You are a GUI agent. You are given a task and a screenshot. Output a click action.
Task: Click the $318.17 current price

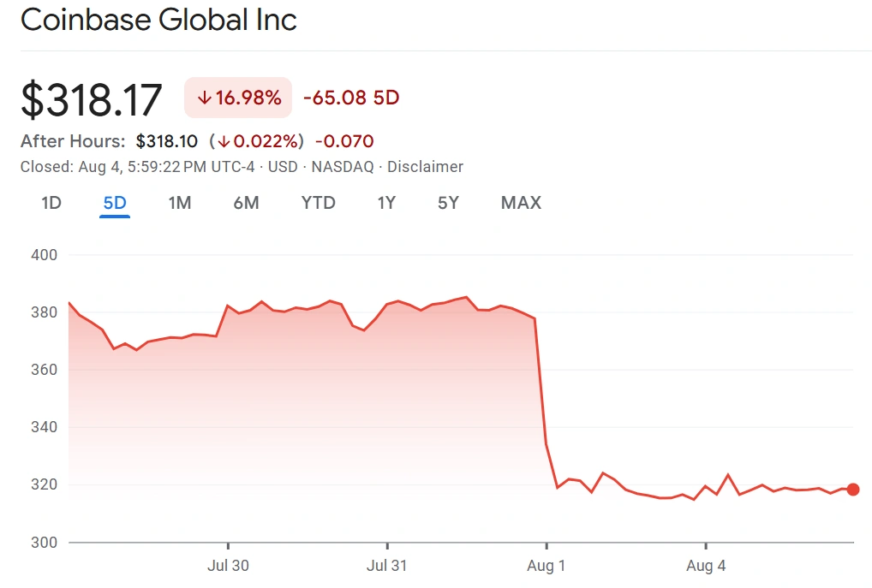[92, 99]
